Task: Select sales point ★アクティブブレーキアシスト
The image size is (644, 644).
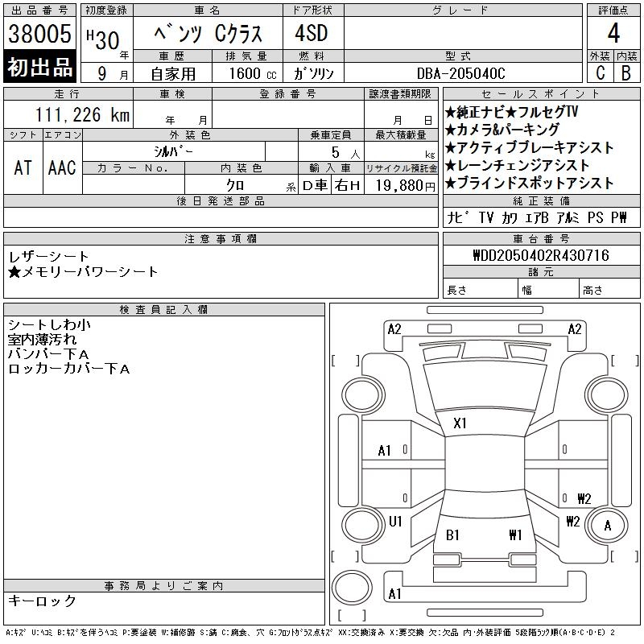Action: (x=529, y=147)
